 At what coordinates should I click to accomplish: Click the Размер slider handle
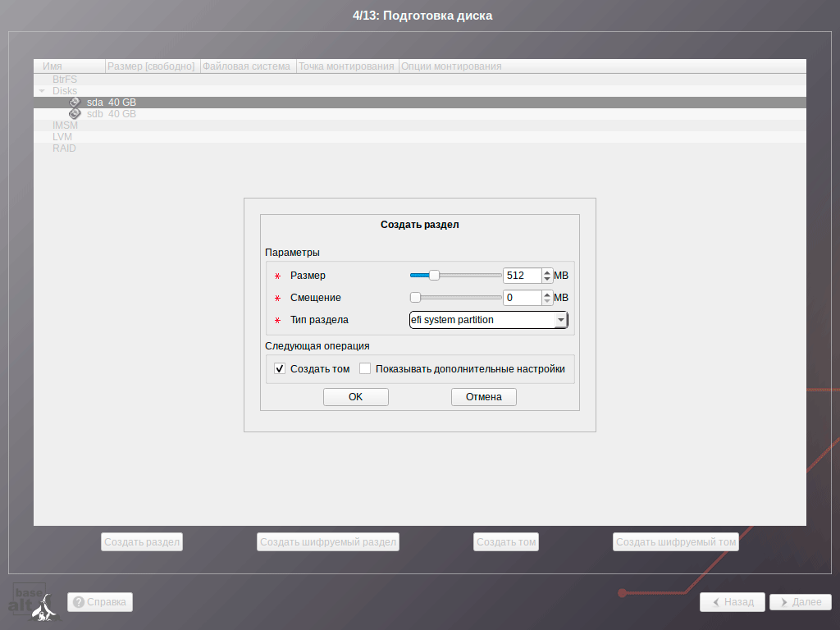(435, 276)
